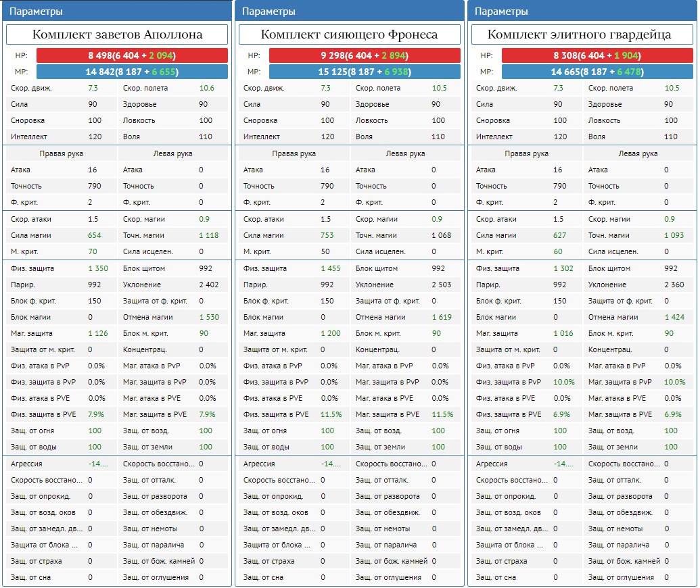
Task: Select the "Комплект сияющего Фронеса" title box
Action: coord(350,34)
